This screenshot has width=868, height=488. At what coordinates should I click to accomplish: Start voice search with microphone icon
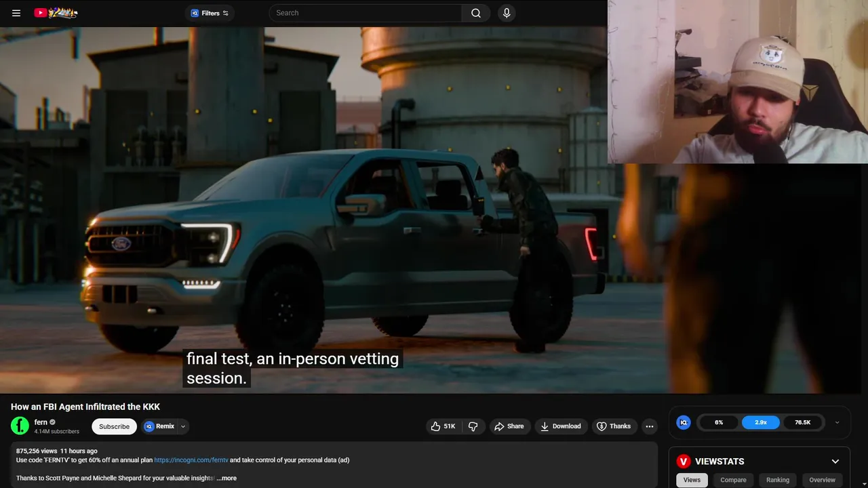[x=507, y=13]
